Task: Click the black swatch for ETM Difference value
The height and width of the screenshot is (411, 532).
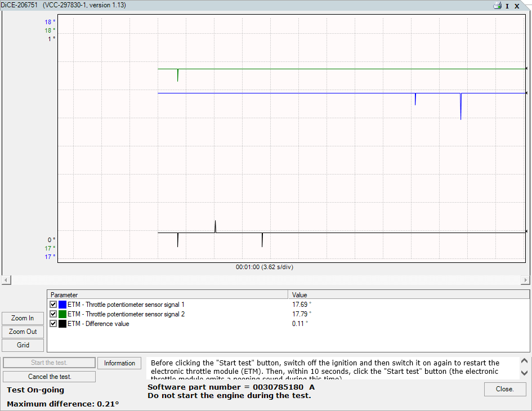Action: coord(62,324)
